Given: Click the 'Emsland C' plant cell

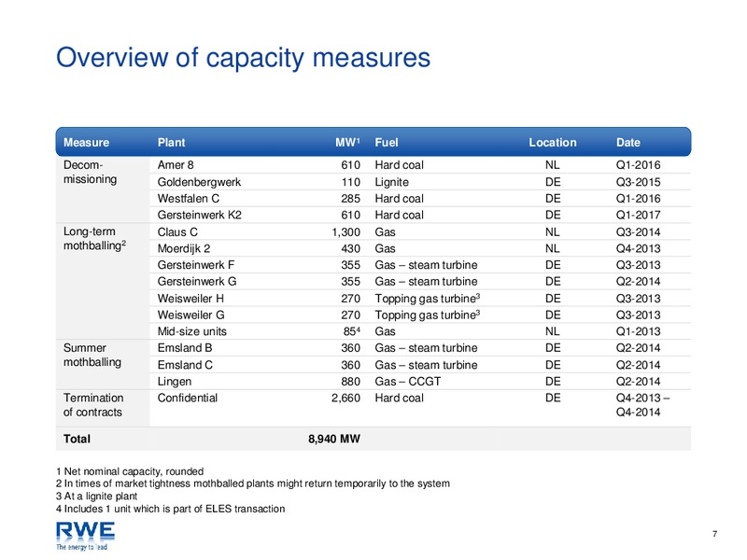Looking at the screenshot, I should point(185,365).
